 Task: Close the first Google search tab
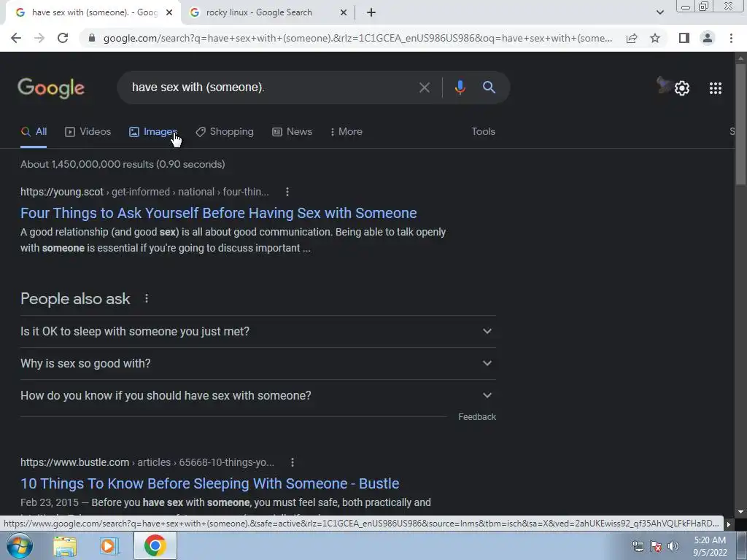(169, 12)
